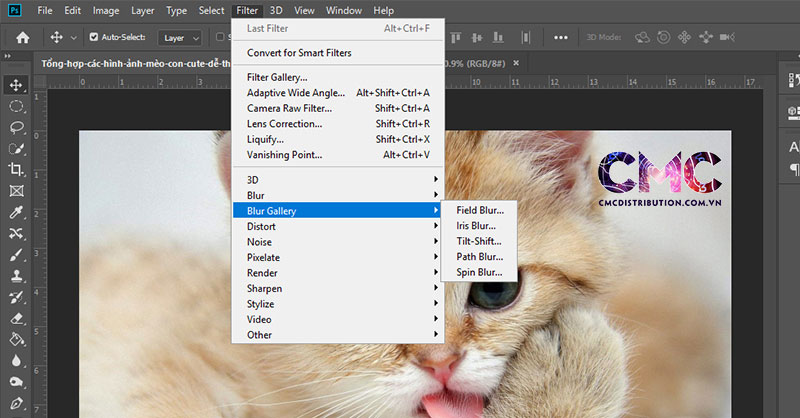Toggle the Auto-Select checkbox
The height and width of the screenshot is (418, 800).
[94, 37]
